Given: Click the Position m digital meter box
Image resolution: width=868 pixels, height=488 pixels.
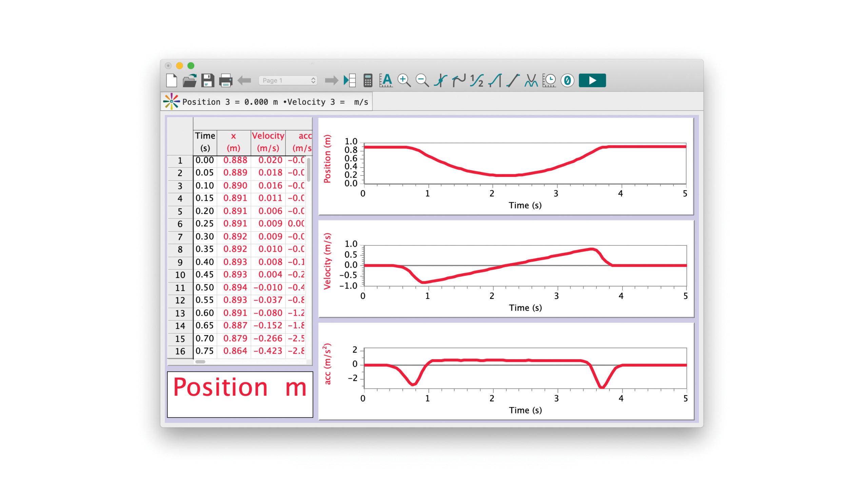Looking at the screenshot, I should tap(240, 394).
